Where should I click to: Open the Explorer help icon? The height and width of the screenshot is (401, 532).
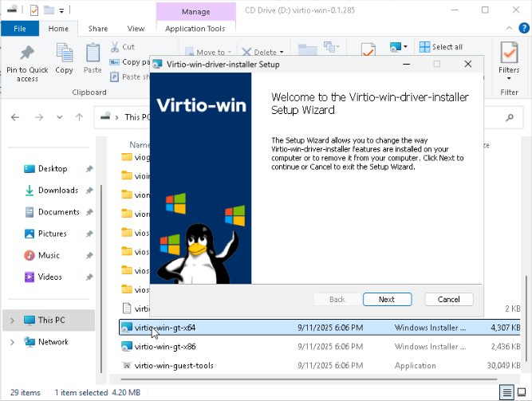[524, 28]
